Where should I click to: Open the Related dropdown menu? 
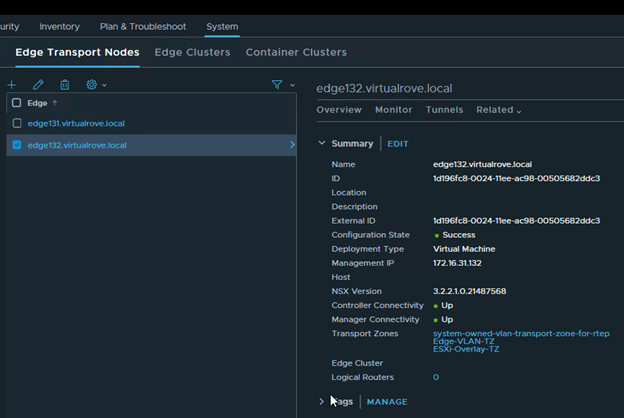(498, 110)
